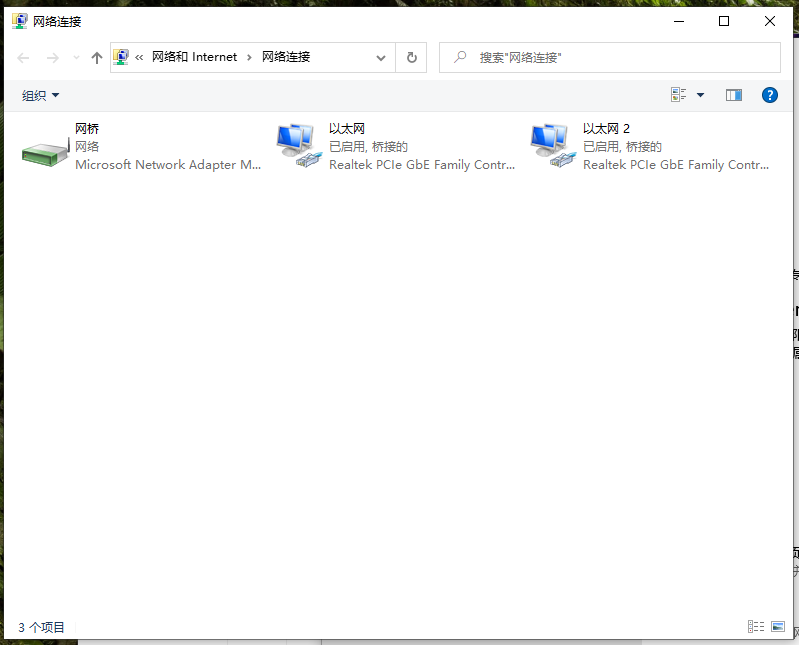Switch to large icons view in the status bar
The width and height of the screenshot is (799, 645).
(778, 627)
